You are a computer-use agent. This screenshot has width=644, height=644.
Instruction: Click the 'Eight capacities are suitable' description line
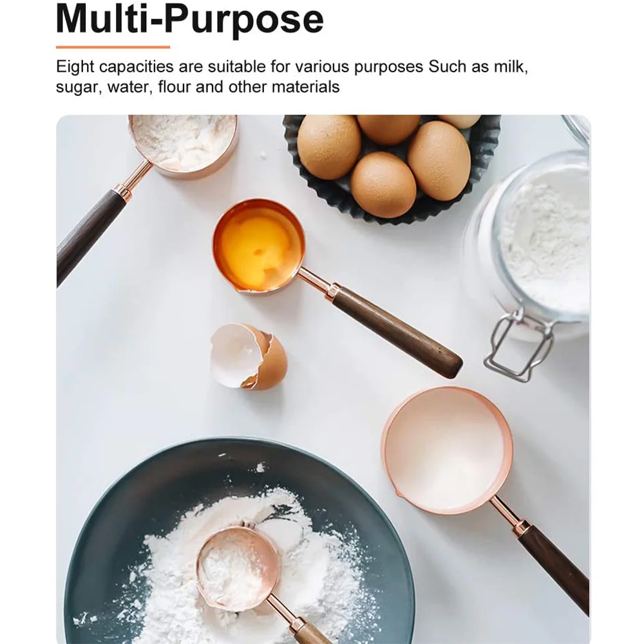click(292, 66)
